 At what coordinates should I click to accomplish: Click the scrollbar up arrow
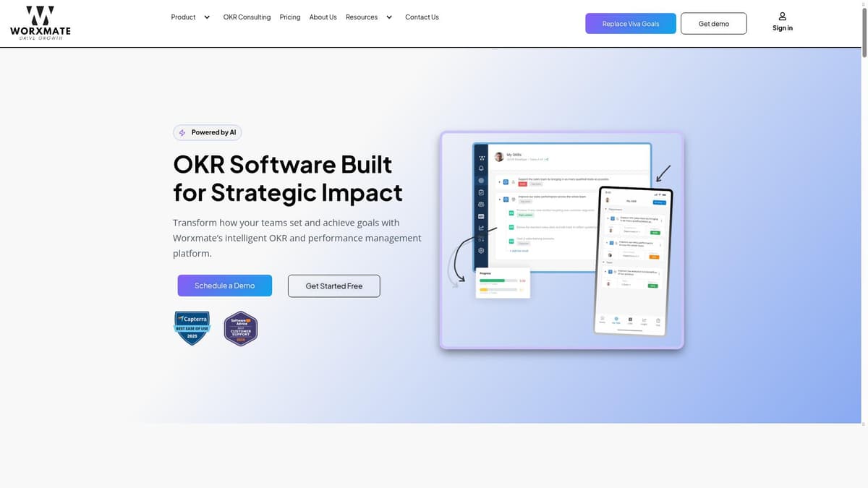click(864, 4)
